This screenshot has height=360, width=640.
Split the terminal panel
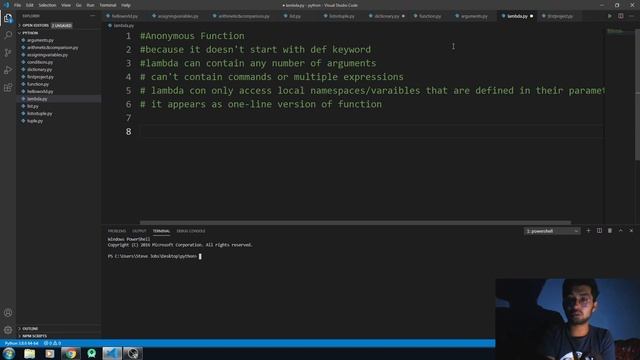tap(599, 231)
